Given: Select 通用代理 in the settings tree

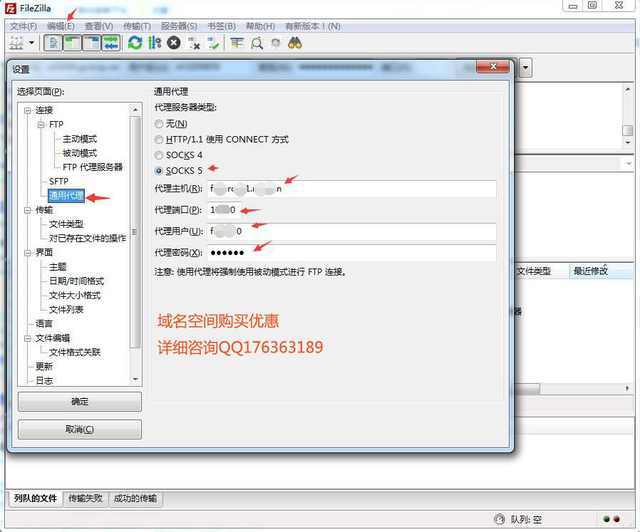Looking at the screenshot, I should tap(66, 196).
